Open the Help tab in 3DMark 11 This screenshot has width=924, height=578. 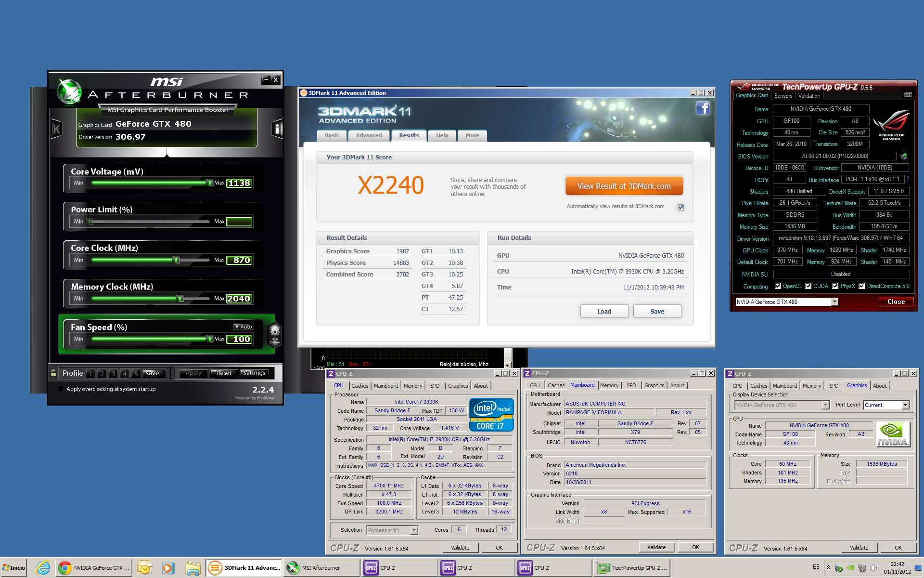point(442,135)
